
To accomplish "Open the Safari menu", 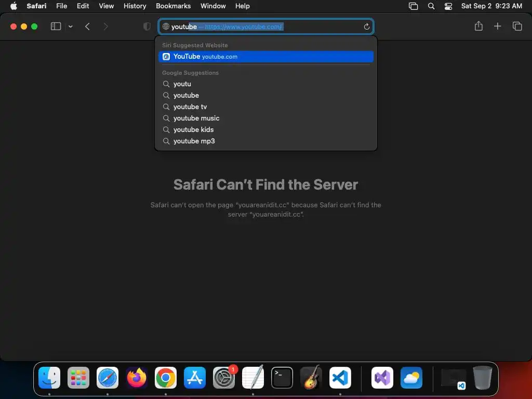I will coord(36,6).
